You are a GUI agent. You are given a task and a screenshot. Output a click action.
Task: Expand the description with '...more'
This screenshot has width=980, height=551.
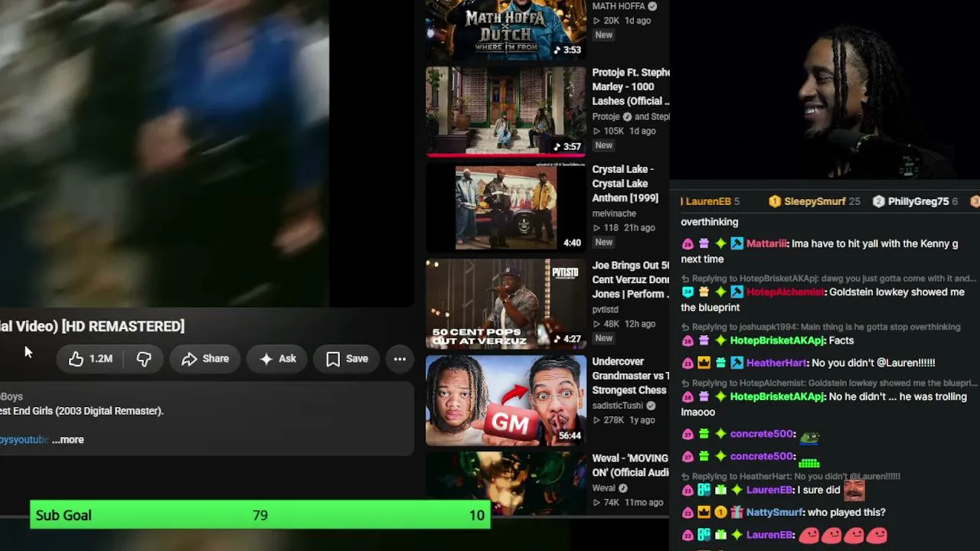[x=68, y=440]
